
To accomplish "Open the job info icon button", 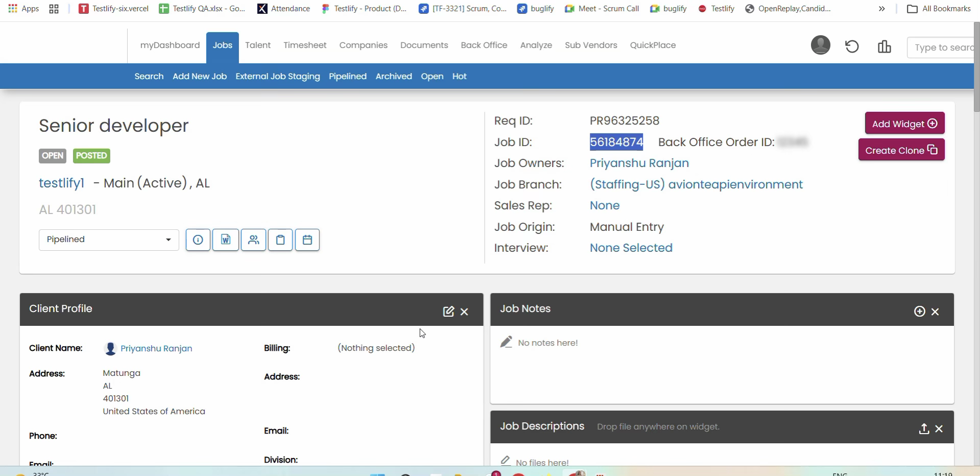I will click(198, 240).
